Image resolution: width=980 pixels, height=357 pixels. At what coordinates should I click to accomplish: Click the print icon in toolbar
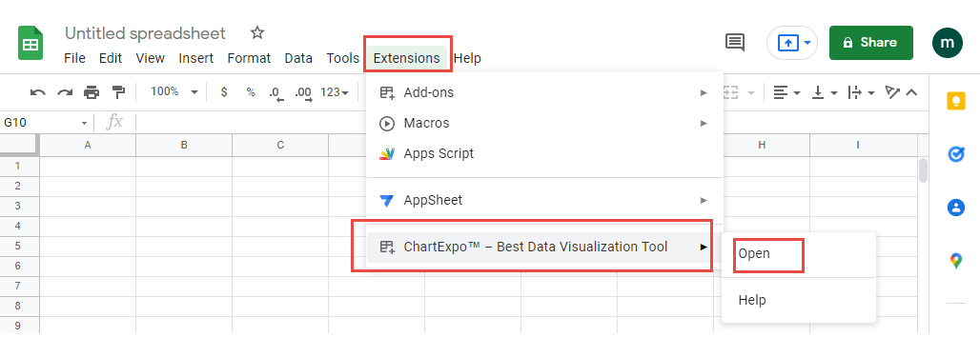[92, 92]
